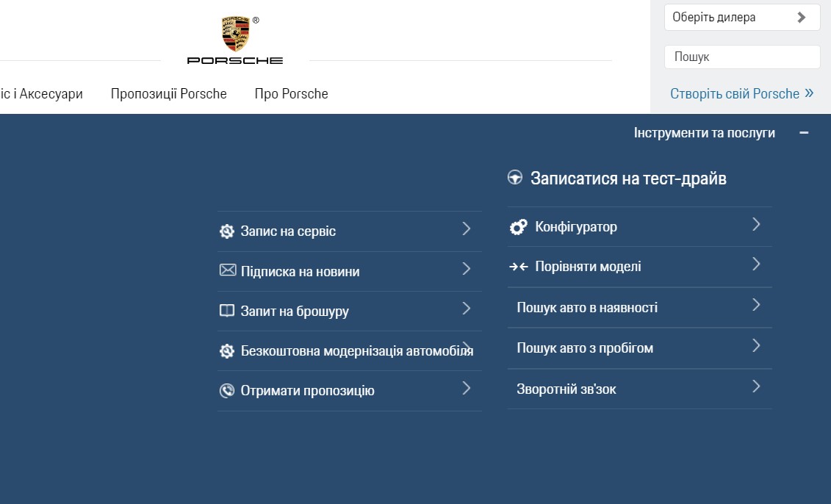
Task: Click chevron next to Зворотній зв'язок
Action: click(756, 386)
